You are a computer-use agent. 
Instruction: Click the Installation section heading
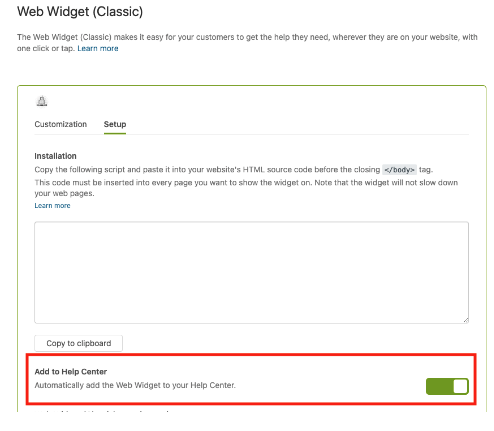[x=55, y=156]
